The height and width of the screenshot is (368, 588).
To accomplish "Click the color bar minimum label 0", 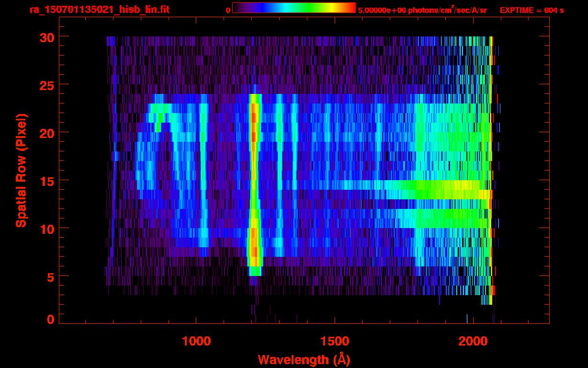I will click(x=227, y=10).
